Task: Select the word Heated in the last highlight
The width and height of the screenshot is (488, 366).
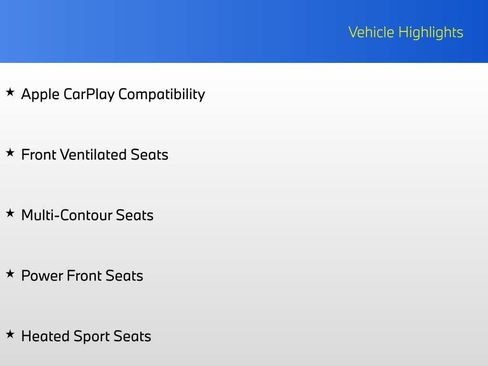Action: click(x=45, y=336)
